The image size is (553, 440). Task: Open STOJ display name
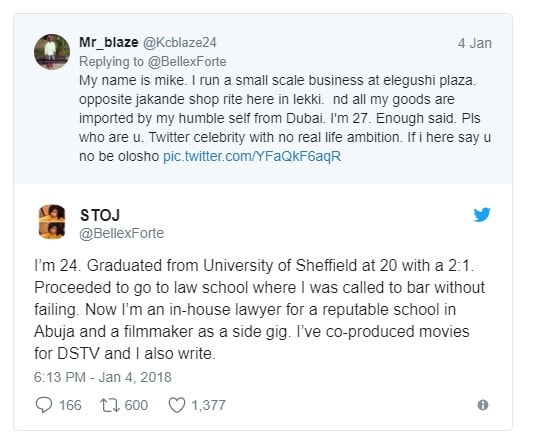pos(100,215)
